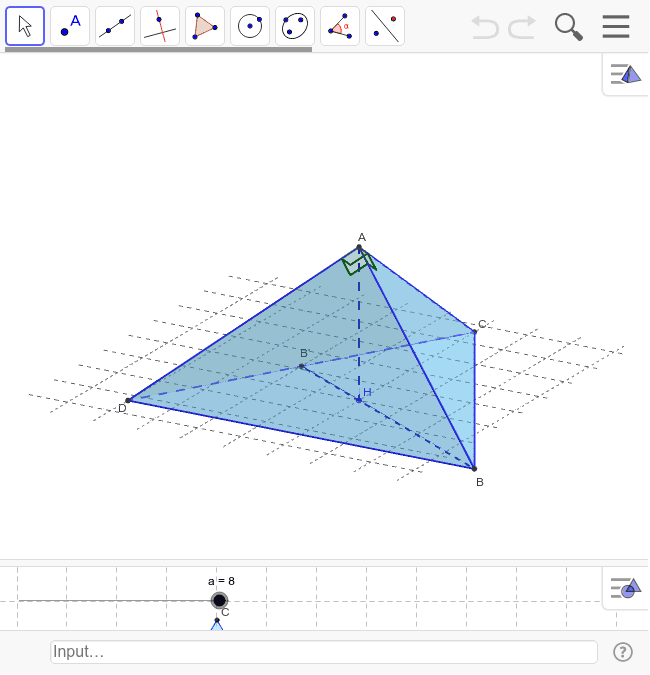Select the Perpendicular Line tool
Viewport: 650px width, 675px height.
point(160,26)
